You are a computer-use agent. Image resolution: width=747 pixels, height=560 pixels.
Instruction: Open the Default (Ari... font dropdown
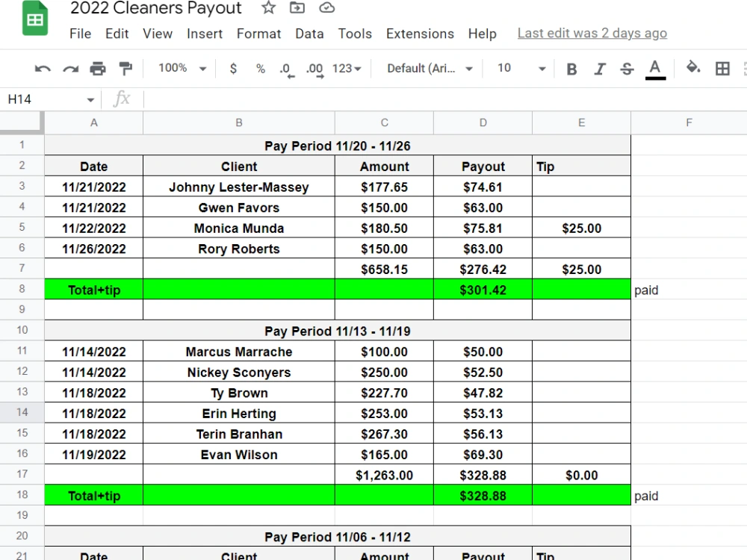point(430,69)
